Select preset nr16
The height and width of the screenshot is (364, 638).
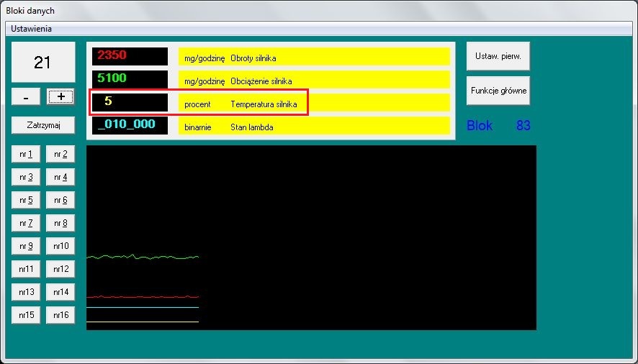[x=60, y=315]
